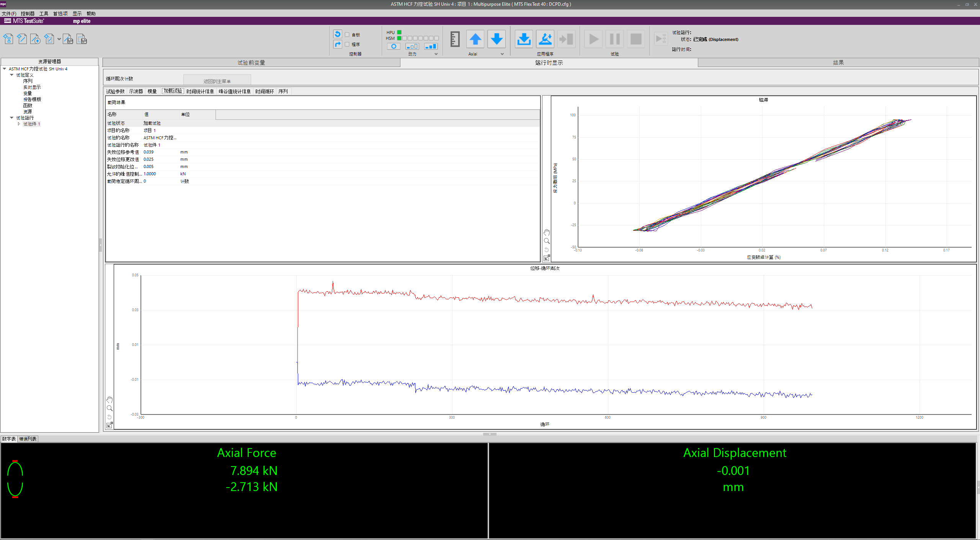Click the 返回到主菜单 button
The width and height of the screenshot is (980, 540).
pos(217,81)
